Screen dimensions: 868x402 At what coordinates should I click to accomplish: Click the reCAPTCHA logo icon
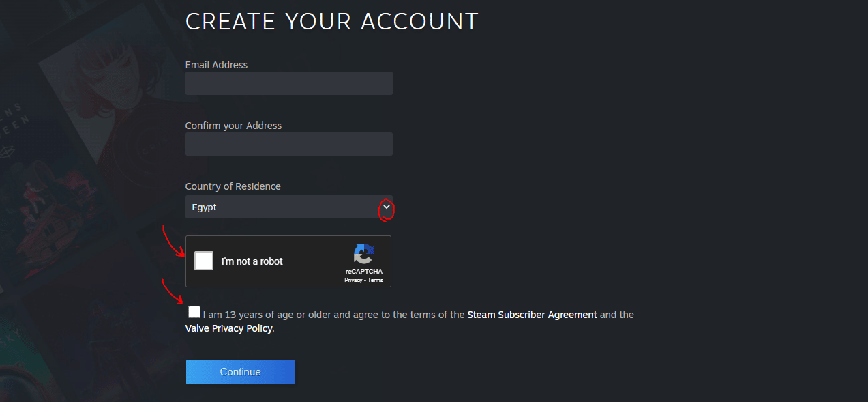pos(363,254)
